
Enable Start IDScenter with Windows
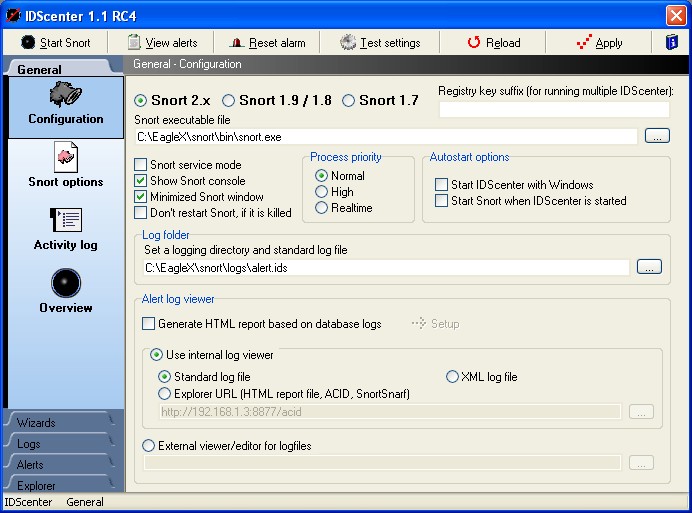click(x=441, y=185)
